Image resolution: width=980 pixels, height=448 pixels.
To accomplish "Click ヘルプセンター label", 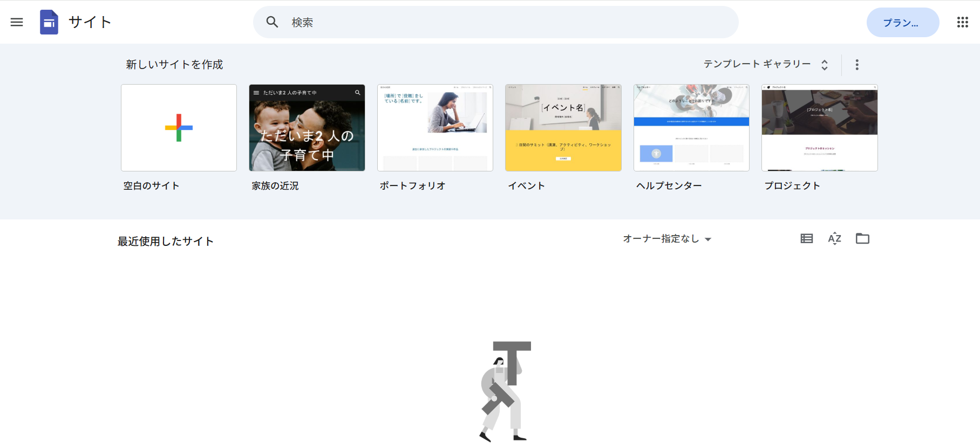I will (669, 186).
